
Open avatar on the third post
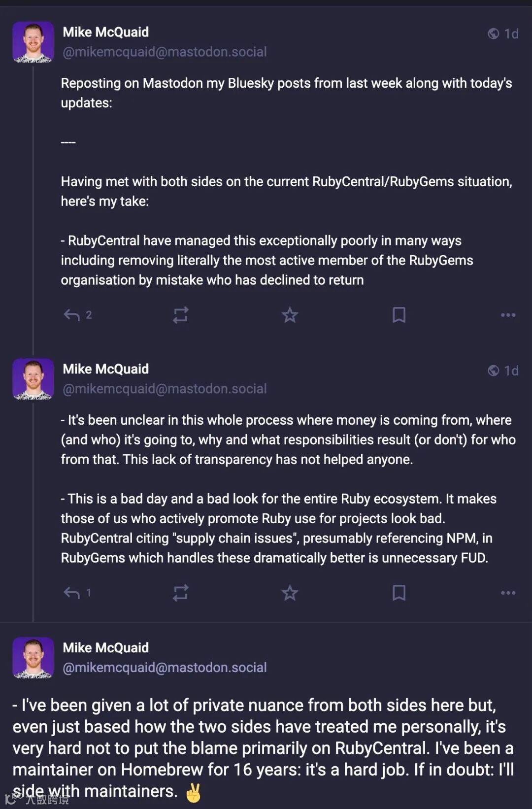(x=33, y=658)
